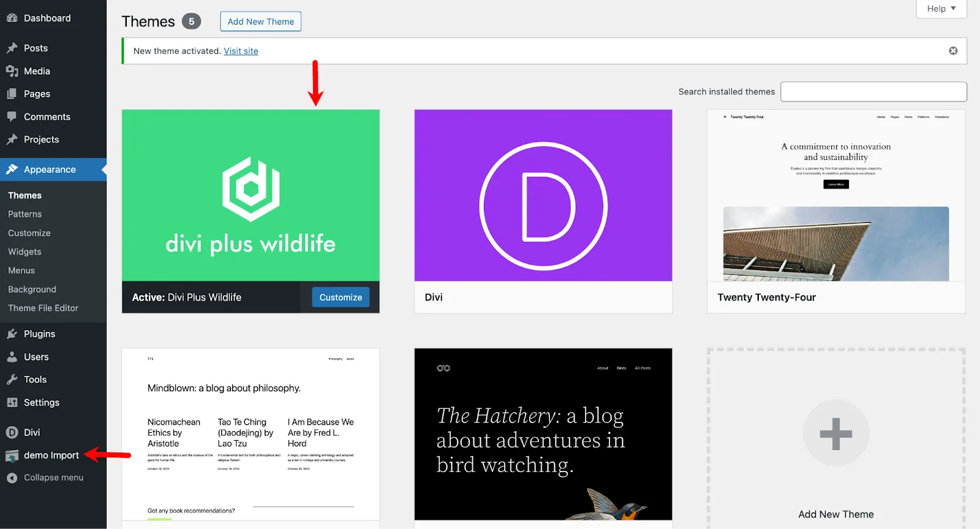Click the Dashboard gauge icon
Screen dimensions: 980x529
[12, 18]
